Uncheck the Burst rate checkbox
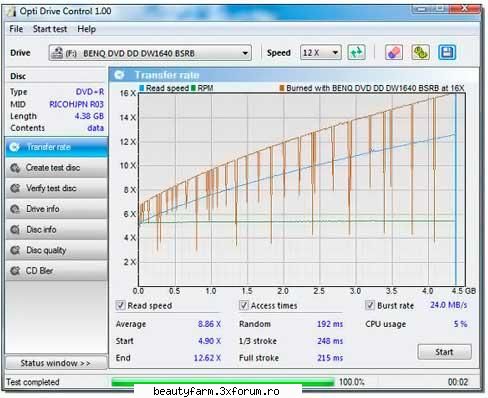The width and height of the screenshot is (488, 398). click(x=370, y=305)
